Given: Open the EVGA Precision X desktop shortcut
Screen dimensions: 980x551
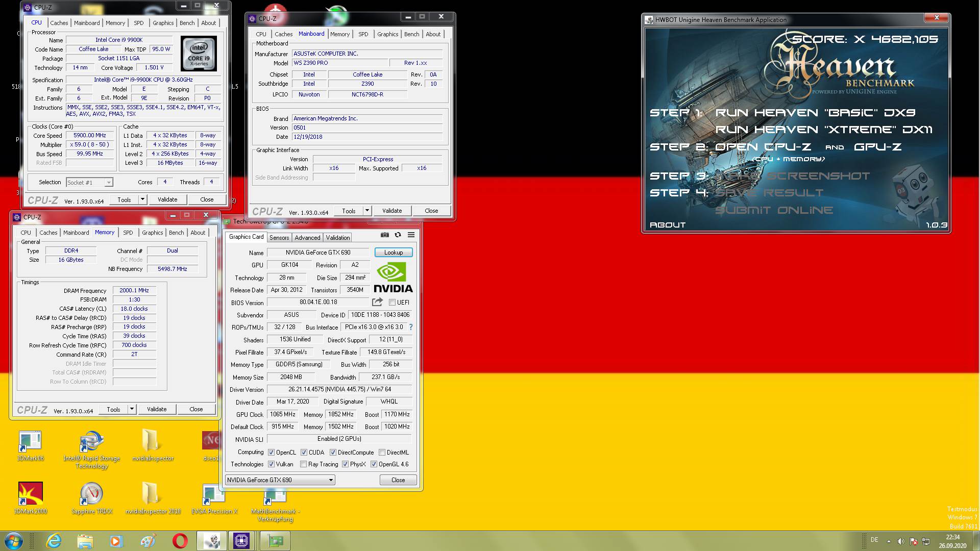Looking at the screenshot, I should (x=214, y=499).
